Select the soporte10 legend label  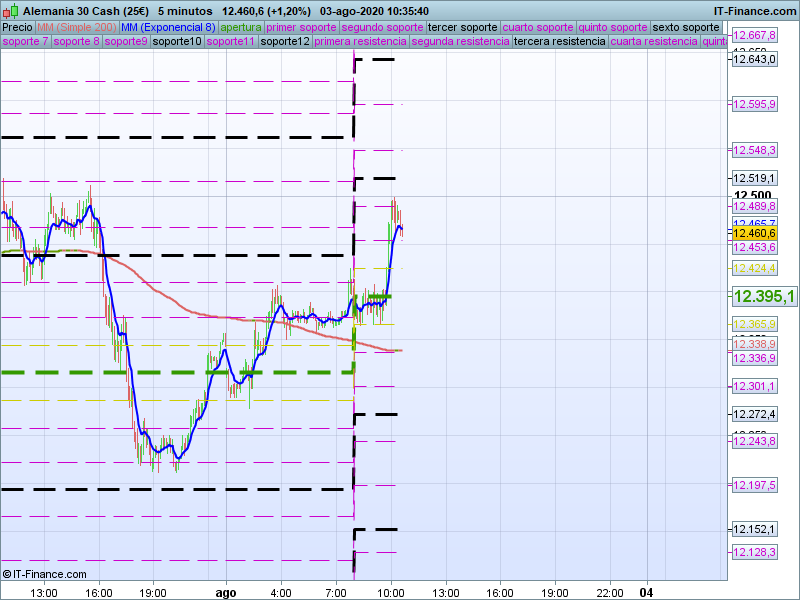[x=177, y=42]
